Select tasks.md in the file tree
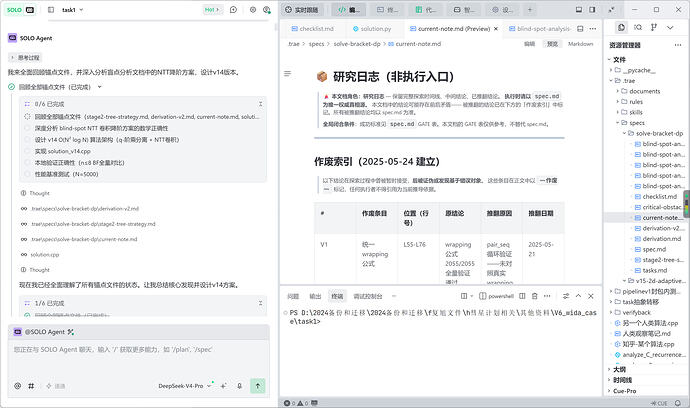This screenshot has width=690, height=408. [x=655, y=271]
